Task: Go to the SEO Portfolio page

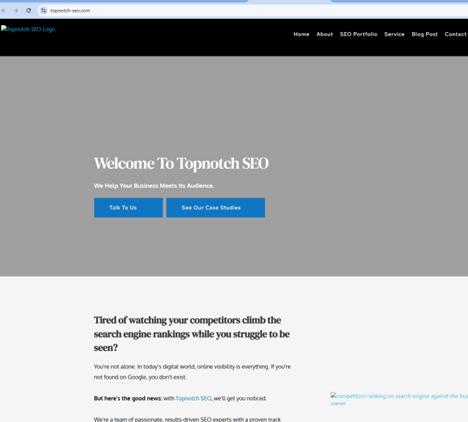Action: click(x=358, y=34)
